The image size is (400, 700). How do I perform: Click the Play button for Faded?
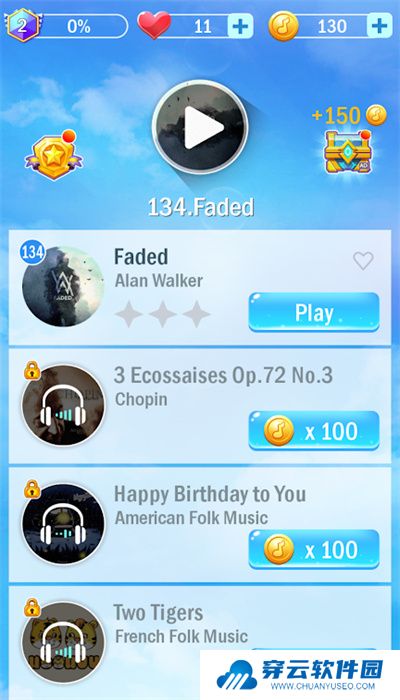tap(314, 312)
